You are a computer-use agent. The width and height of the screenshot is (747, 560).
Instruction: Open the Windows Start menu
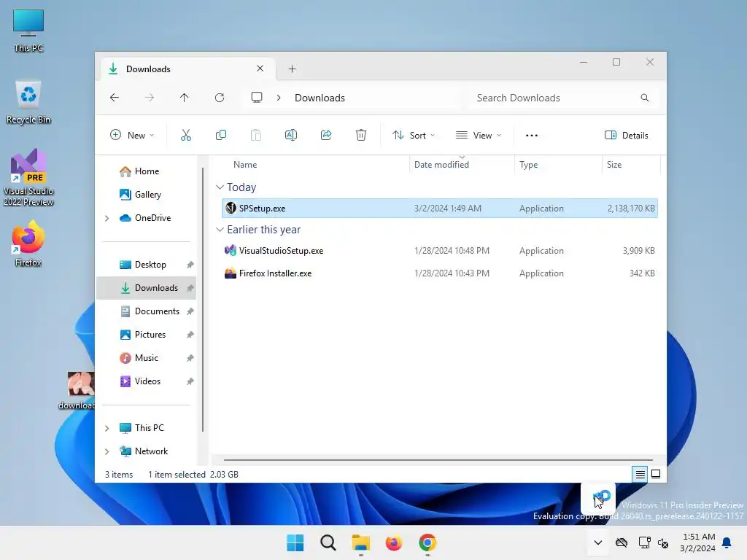[295, 542]
